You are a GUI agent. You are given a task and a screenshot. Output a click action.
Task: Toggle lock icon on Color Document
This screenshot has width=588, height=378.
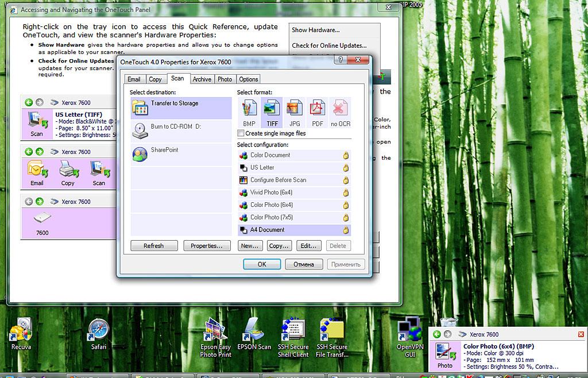346,155
